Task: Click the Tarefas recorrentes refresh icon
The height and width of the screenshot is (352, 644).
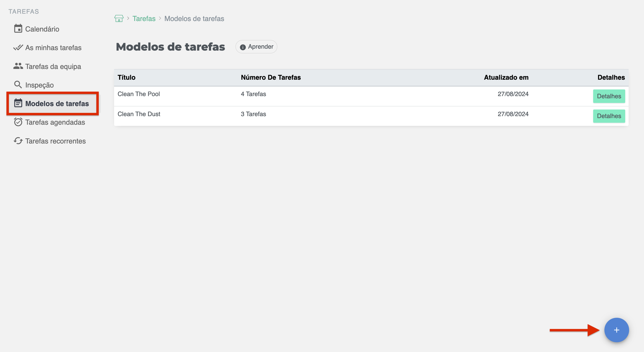Action: click(x=18, y=141)
